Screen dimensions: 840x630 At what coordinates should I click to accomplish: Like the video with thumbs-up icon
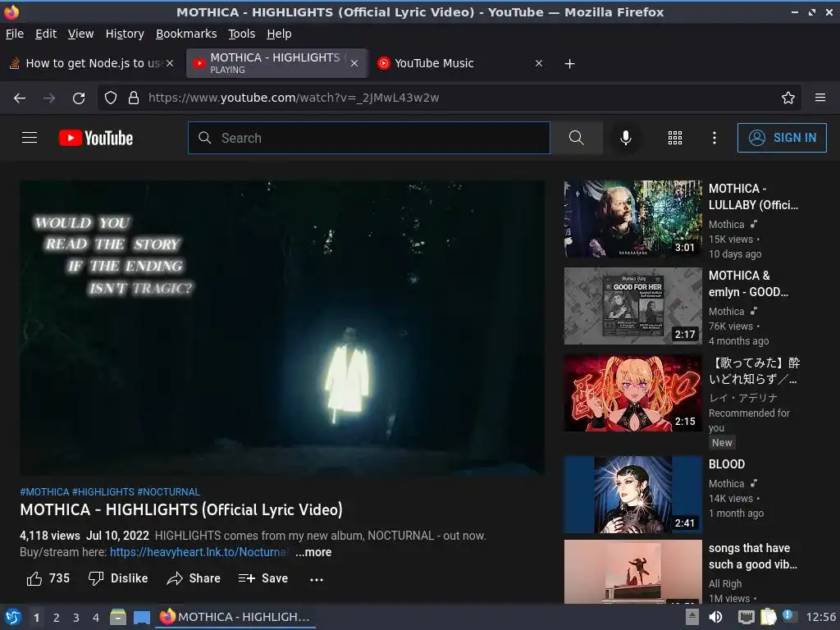34,578
